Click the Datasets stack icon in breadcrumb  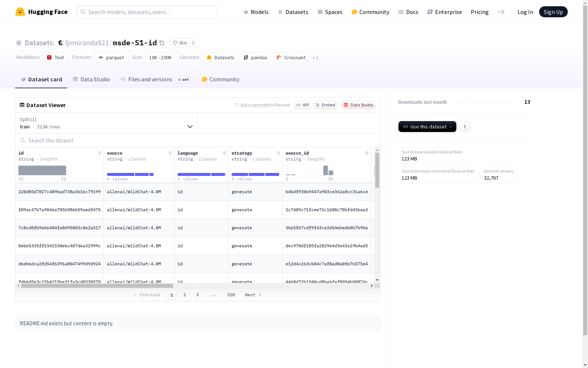(19, 43)
